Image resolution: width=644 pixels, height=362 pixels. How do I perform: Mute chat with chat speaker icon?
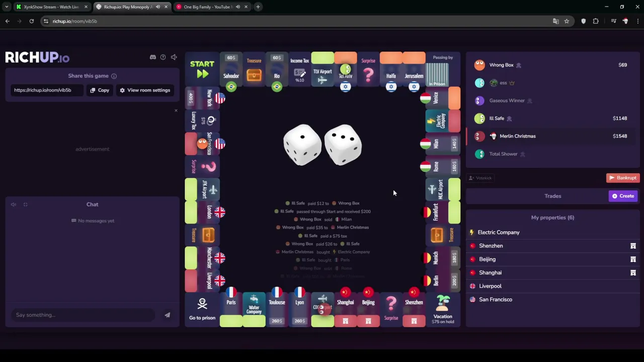coord(14,205)
